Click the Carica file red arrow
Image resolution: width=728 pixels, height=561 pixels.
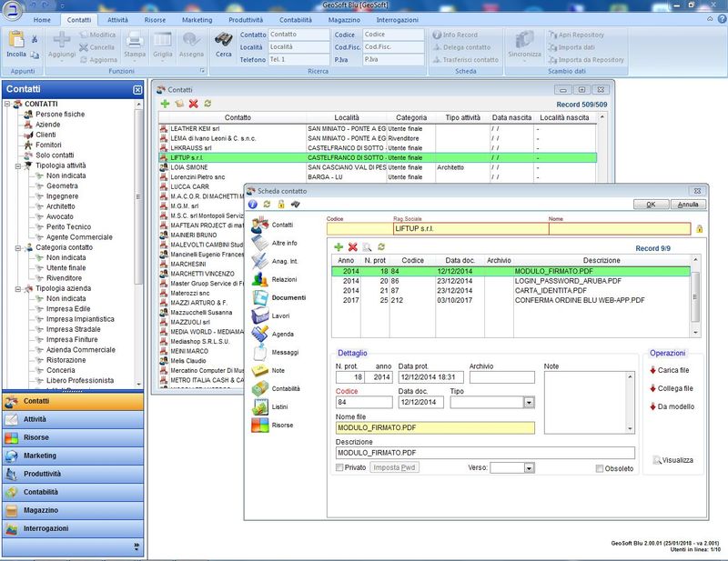click(x=653, y=370)
